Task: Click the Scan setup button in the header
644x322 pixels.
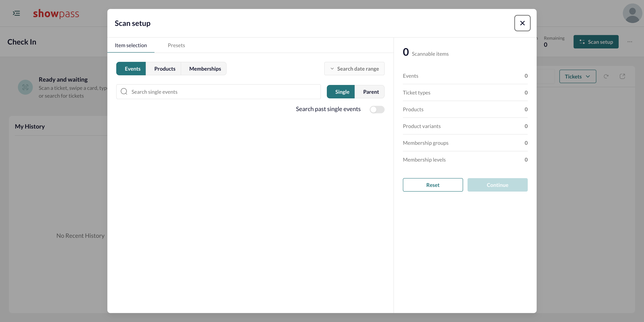Action: point(596,42)
